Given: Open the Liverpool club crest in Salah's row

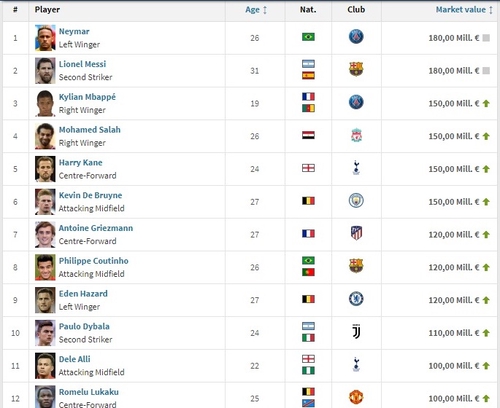Looking at the screenshot, I should point(356,135).
